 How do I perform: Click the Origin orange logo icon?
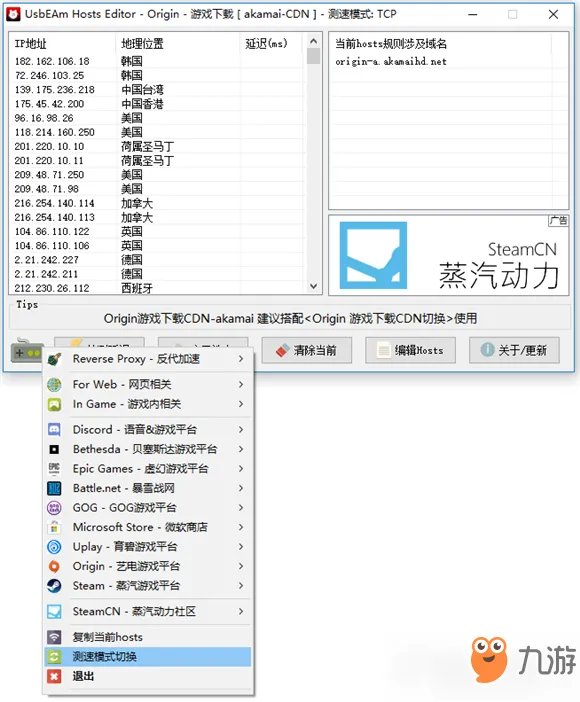click(x=54, y=566)
